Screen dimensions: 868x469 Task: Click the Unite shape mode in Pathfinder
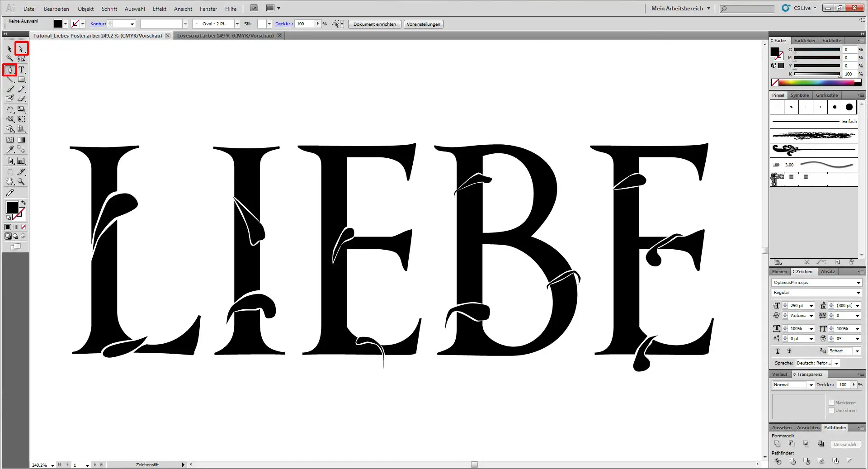coord(778,444)
